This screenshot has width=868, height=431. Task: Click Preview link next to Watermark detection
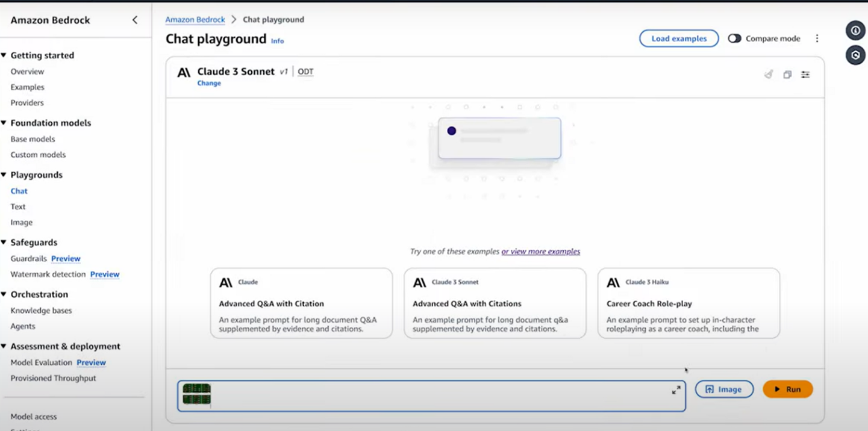tap(105, 274)
